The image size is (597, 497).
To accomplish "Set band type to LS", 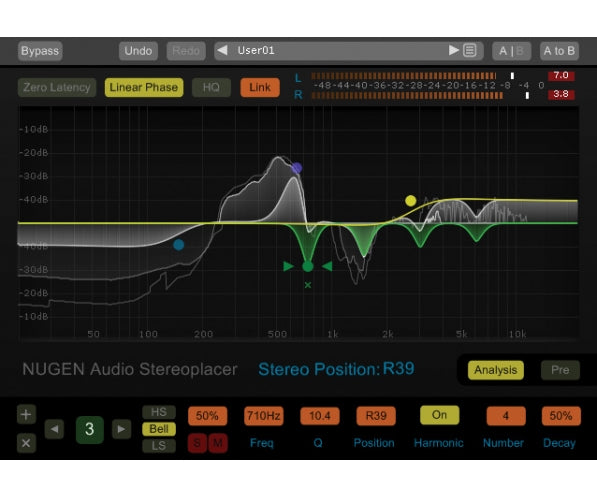I will coord(159,446).
